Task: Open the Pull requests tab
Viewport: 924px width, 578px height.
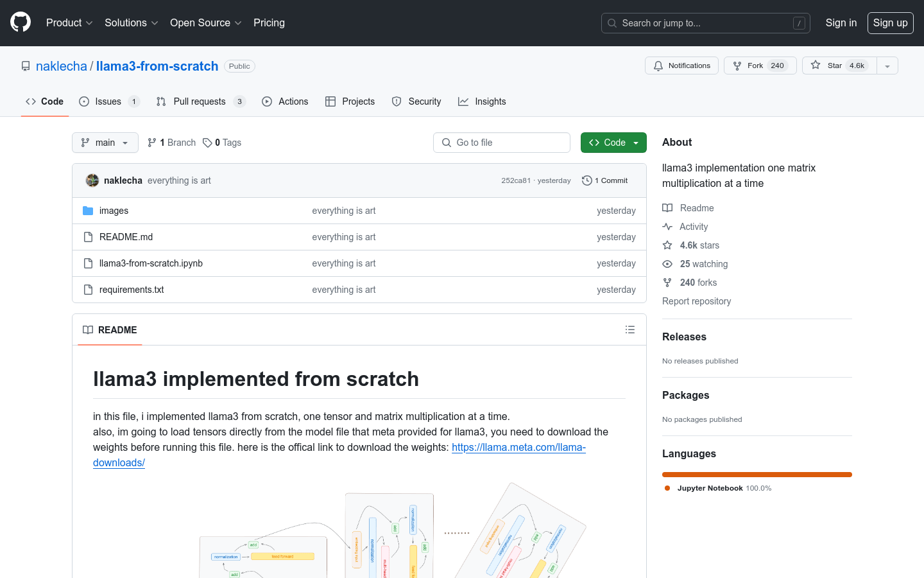Action: point(201,101)
